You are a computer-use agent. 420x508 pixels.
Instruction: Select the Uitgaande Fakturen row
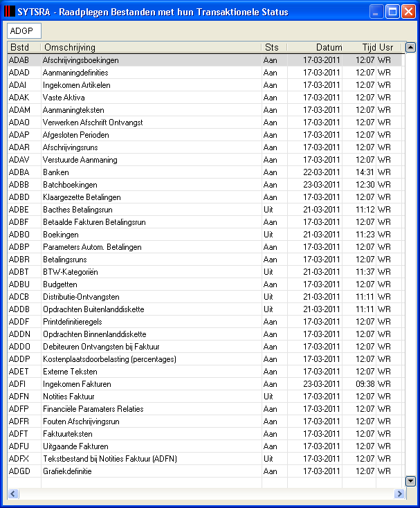pos(205,446)
